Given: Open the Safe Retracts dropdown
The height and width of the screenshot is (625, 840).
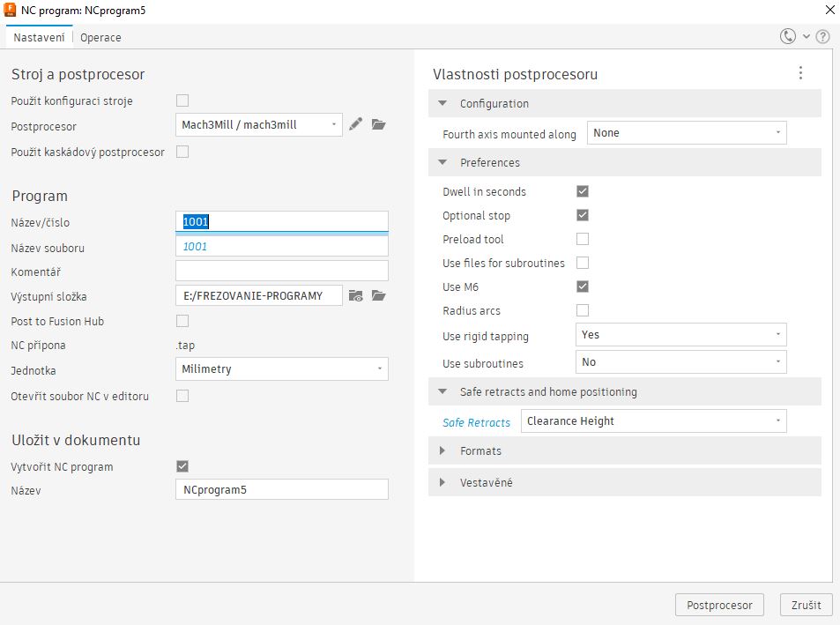Looking at the screenshot, I should (x=653, y=421).
